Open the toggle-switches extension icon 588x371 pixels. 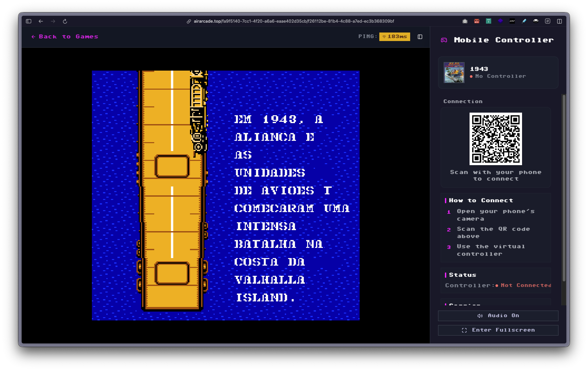pos(548,21)
